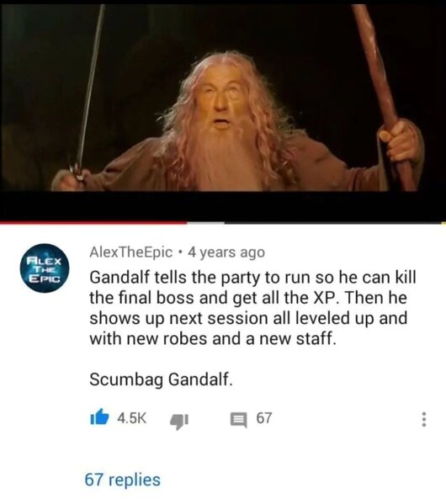Image resolution: width=446 pixels, height=504 pixels.
Task: Seek to the dark unplayed progress section
Action: 333,222
